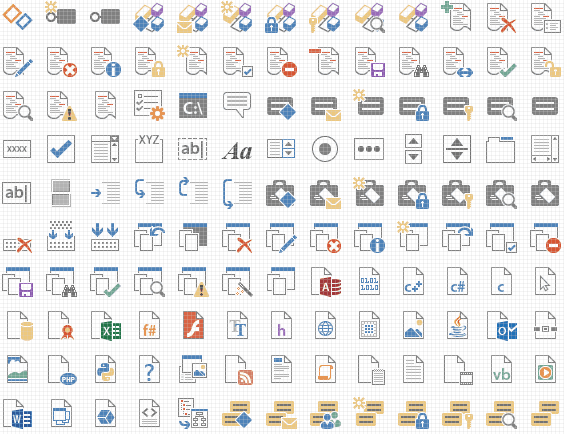The height and width of the screenshot is (434, 564).
Task: Select the document with binoculars icon
Action: coord(414,61)
